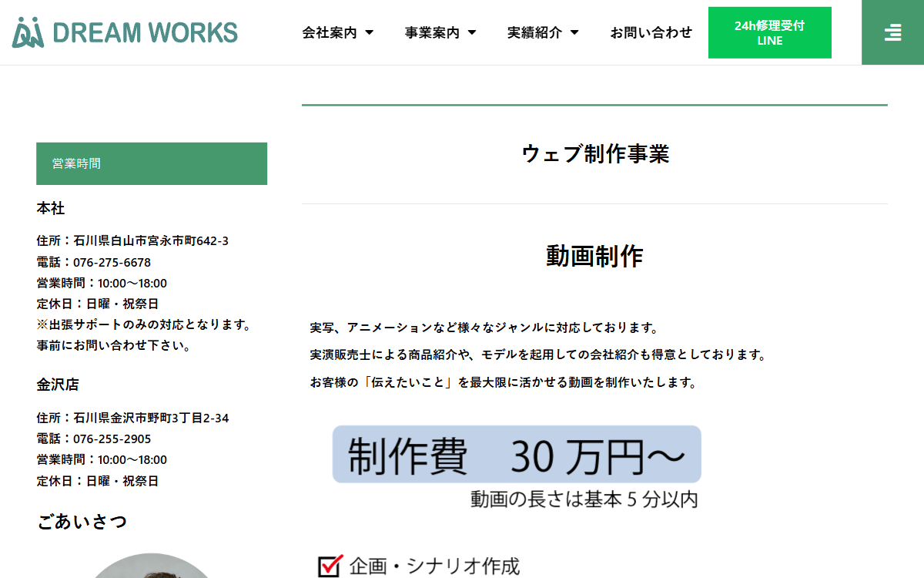Viewport: 924px width, 578px height.
Task: Select the 金沢店 address 野町3丁目2-34 line
Action: coord(132,418)
